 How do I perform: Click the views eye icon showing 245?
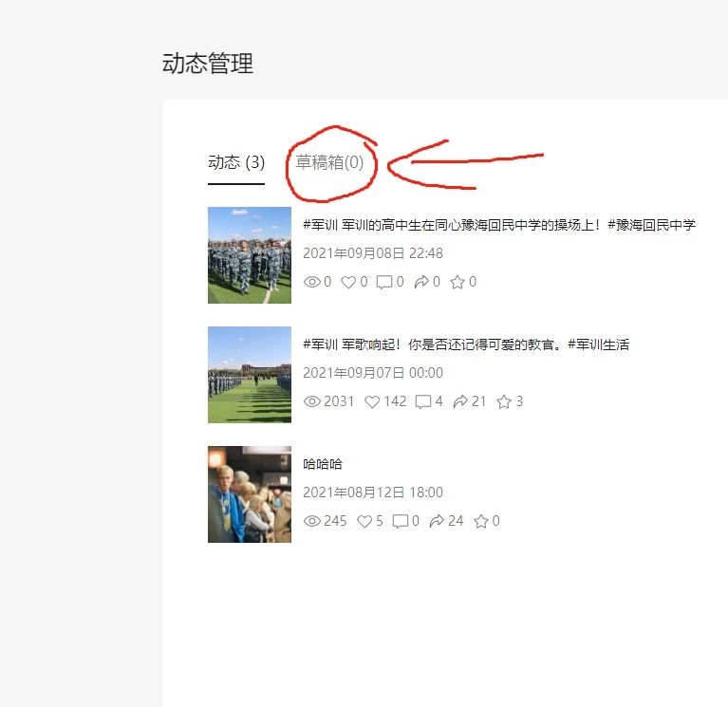[x=312, y=521]
